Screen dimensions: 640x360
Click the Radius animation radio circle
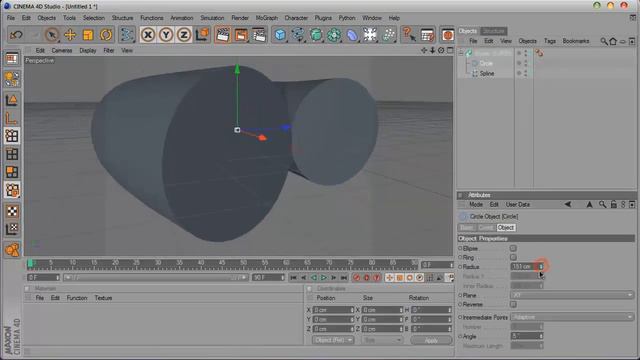pyautogui.click(x=460, y=267)
